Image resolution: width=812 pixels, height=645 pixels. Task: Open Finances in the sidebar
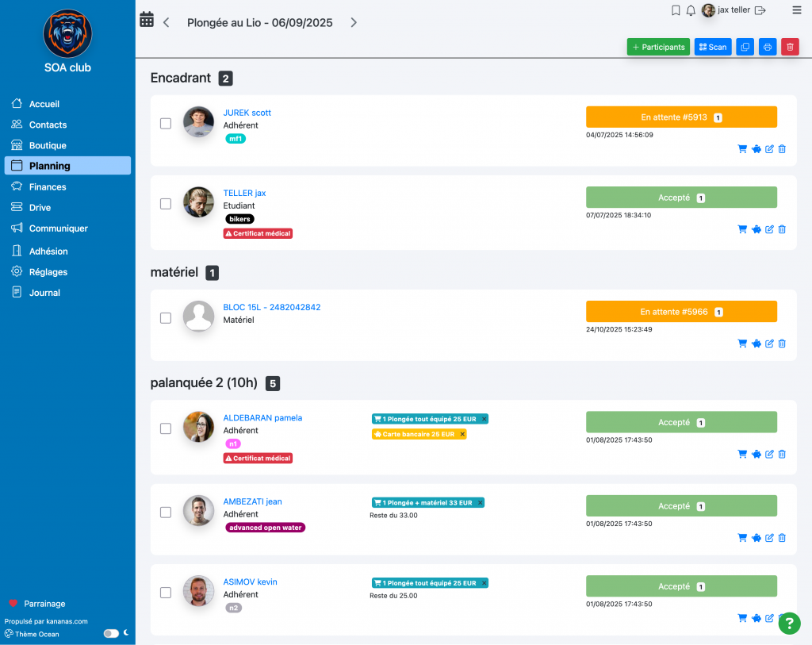[x=48, y=186]
